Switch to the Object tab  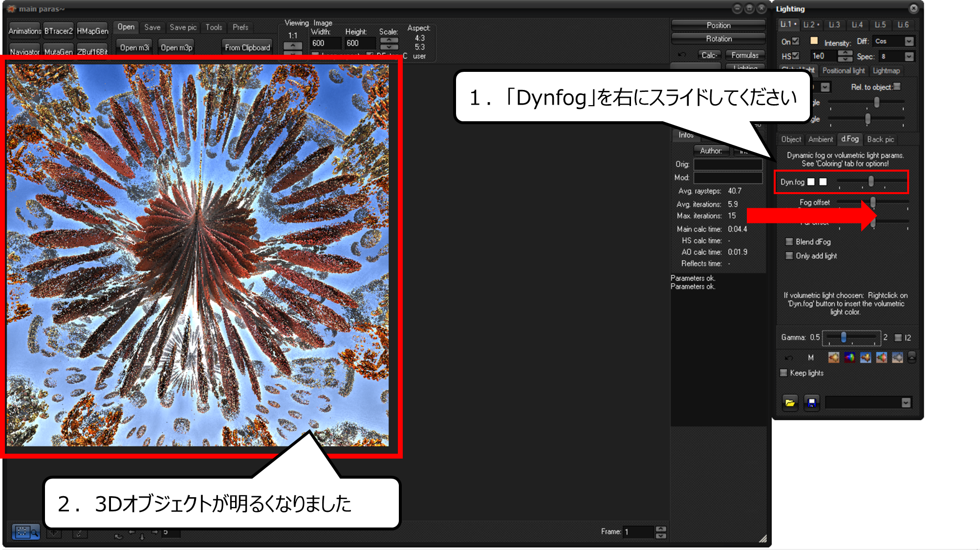[x=791, y=139]
